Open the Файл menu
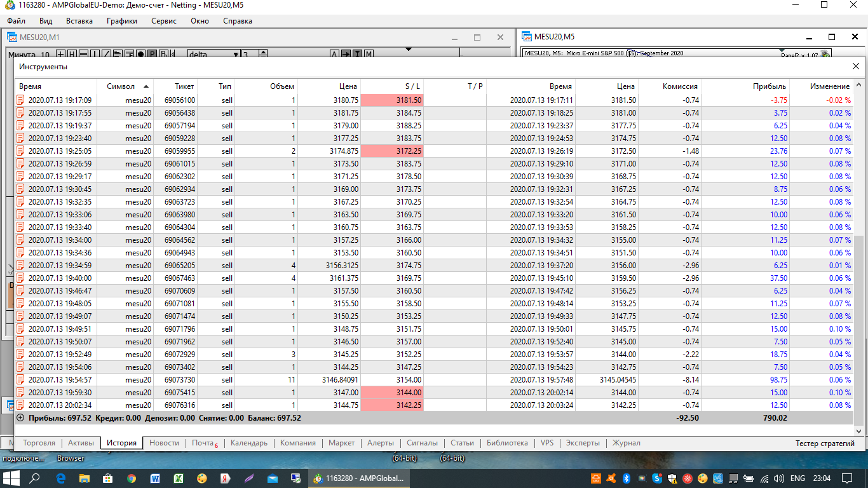Viewport: 868px width, 488px height. (x=17, y=21)
